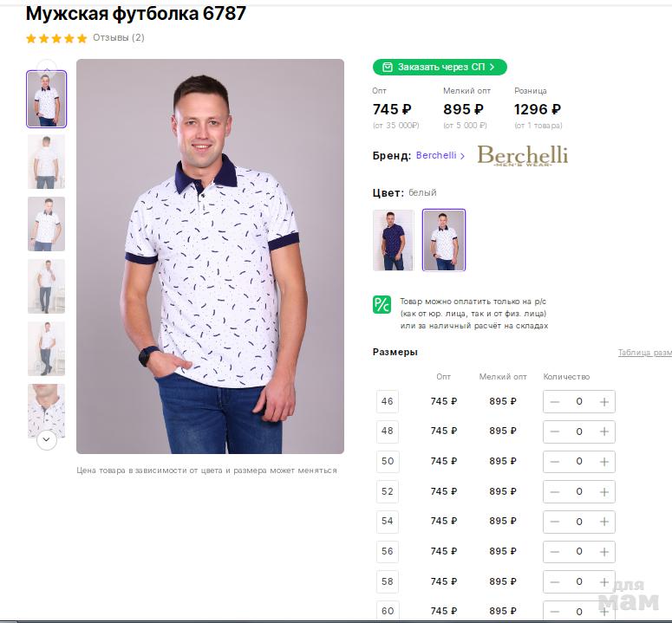The image size is (672, 623).
Task: Open the Таблица размеров link
Action: [x=644, y=353]
